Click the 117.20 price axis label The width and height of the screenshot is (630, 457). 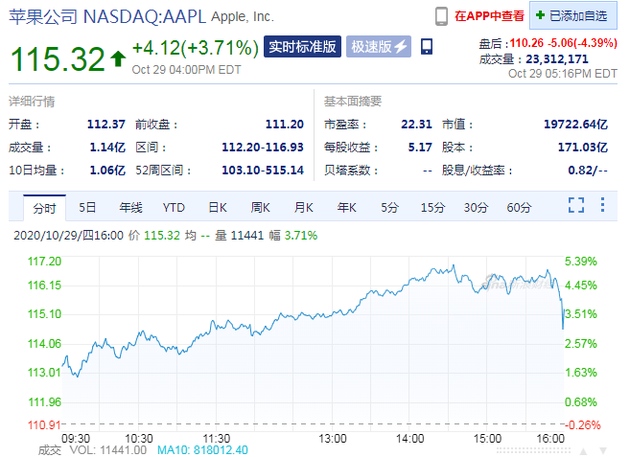44,261
